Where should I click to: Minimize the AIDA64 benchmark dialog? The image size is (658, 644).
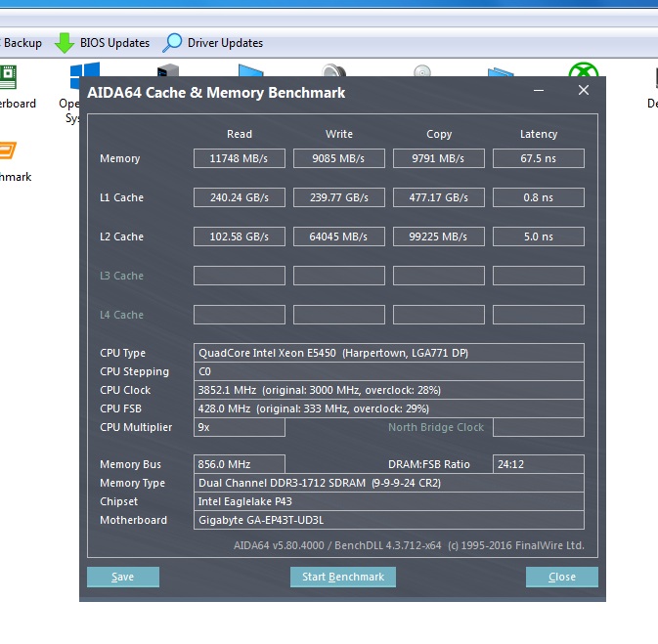pyautogui.click(x=539, y=90)
